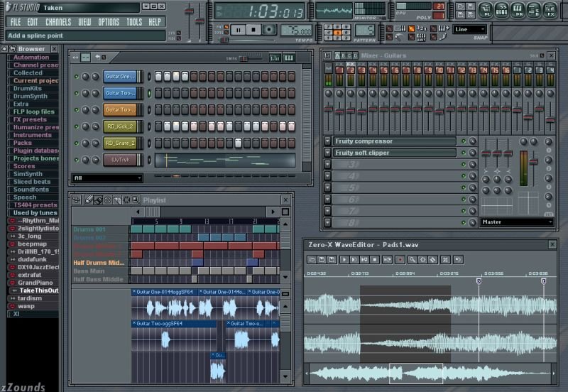Select the magnifier tool in WaveEditor
Image resolution: width=568 pixels, height=392 pixels.
413,260
